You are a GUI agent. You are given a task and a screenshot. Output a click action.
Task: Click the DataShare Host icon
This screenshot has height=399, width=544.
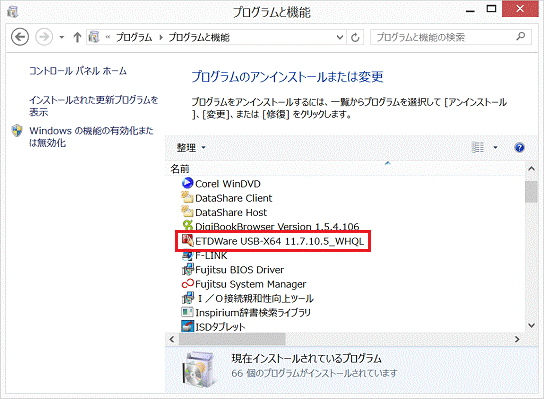(187, 211)
